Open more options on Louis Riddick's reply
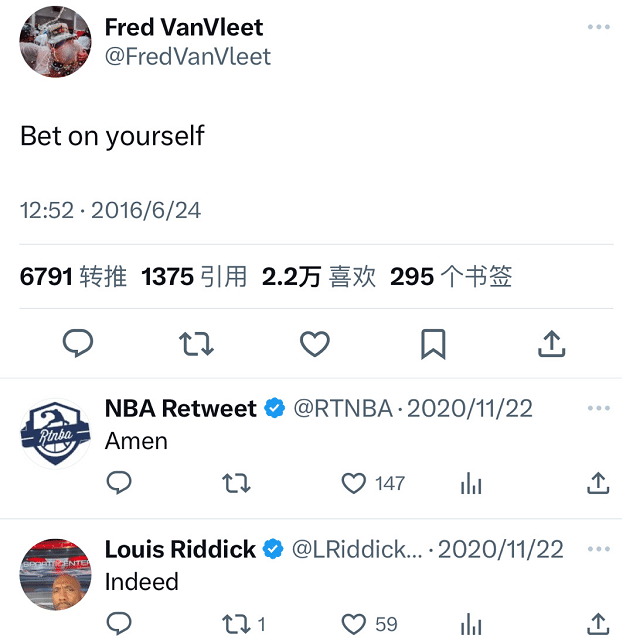Image resolution: width=622 pixels, height=639 pixels. click(x=598, y=549)
